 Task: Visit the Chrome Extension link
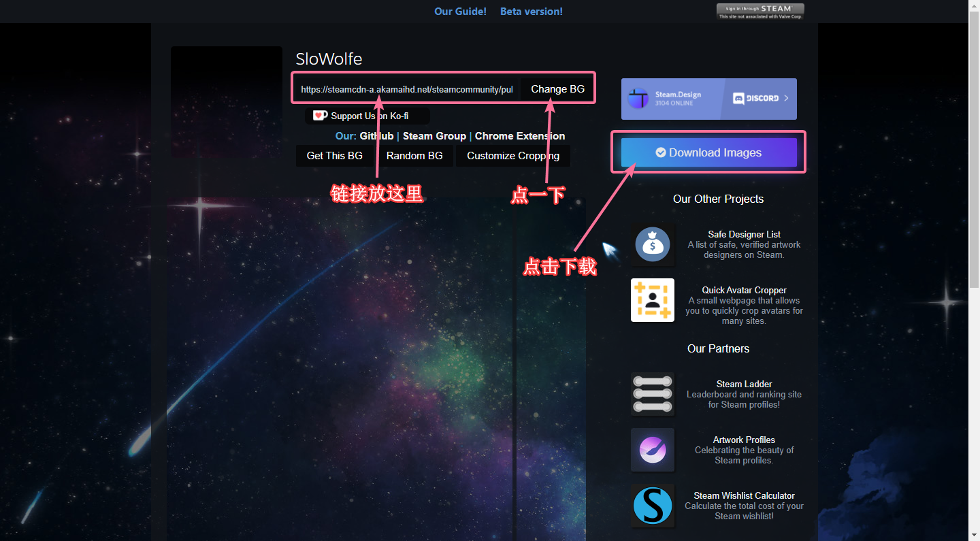[519, 136]
